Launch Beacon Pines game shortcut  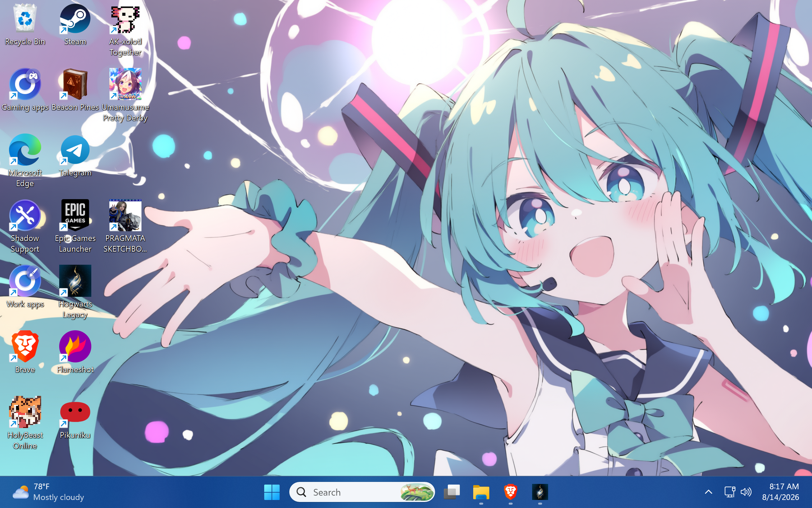tap(75, 90)
